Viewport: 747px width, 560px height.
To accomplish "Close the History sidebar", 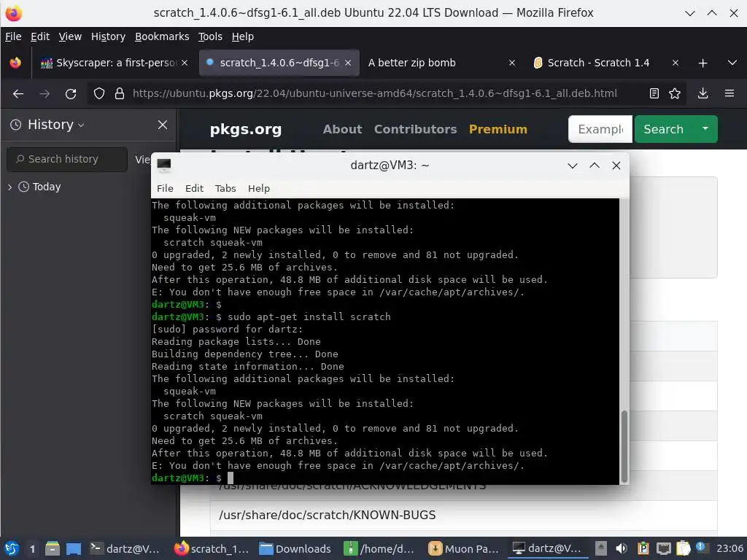I will [163, 125].
